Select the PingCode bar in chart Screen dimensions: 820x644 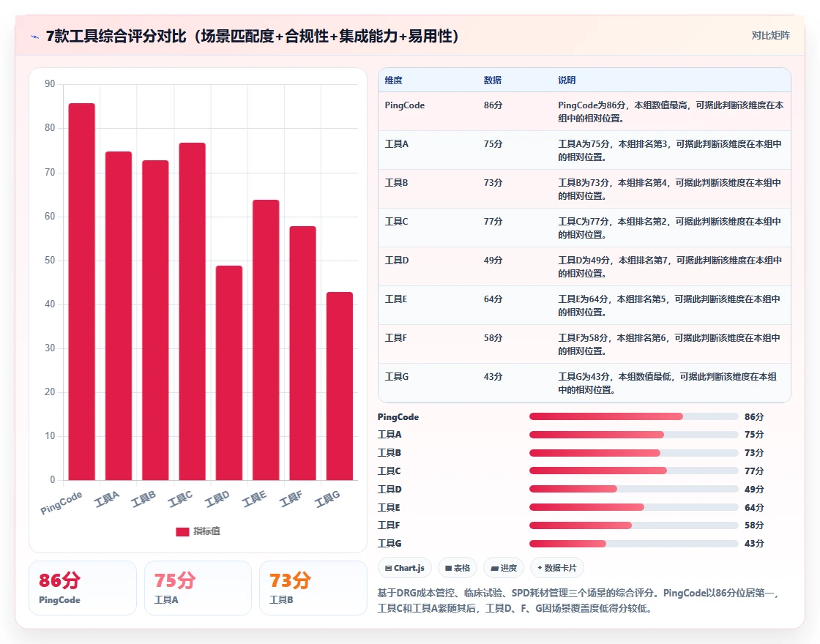tap(81, 292)
